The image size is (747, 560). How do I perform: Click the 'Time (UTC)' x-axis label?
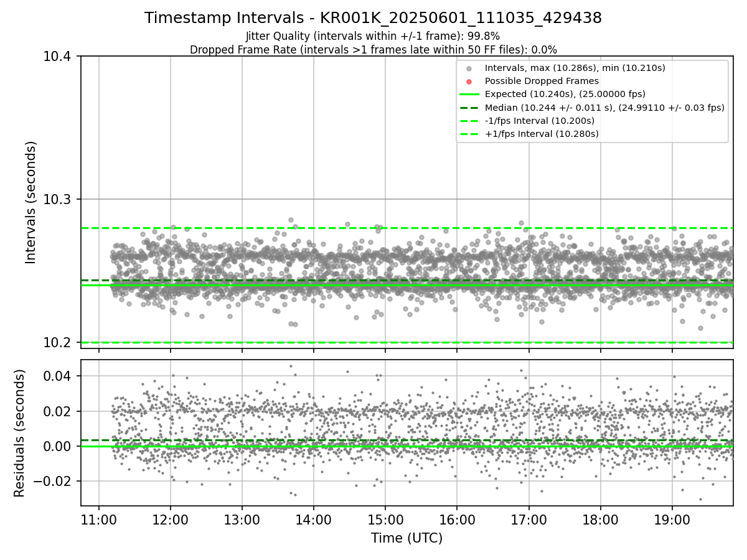(406, 538)
